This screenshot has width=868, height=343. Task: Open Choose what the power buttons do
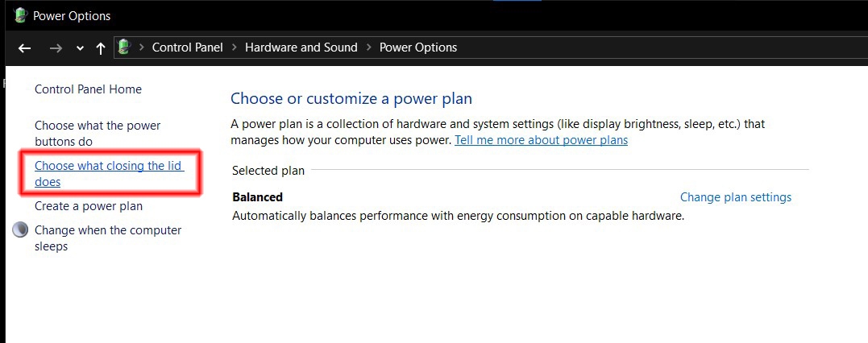point(98,134)
